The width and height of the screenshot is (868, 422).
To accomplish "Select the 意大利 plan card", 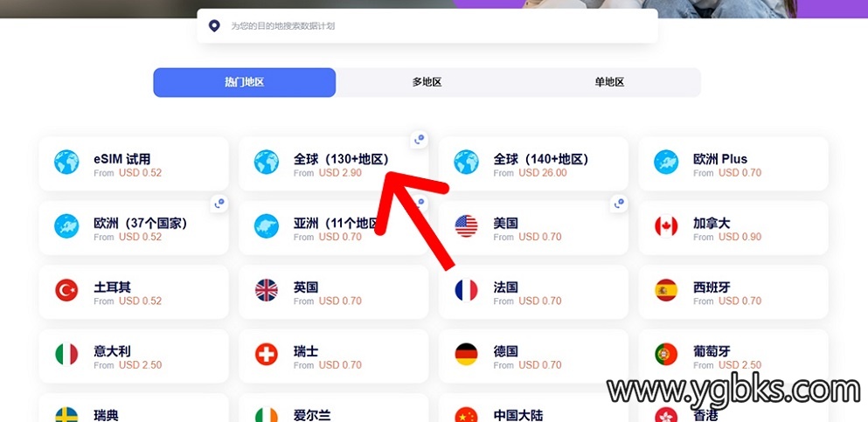I will pos(134,356).
